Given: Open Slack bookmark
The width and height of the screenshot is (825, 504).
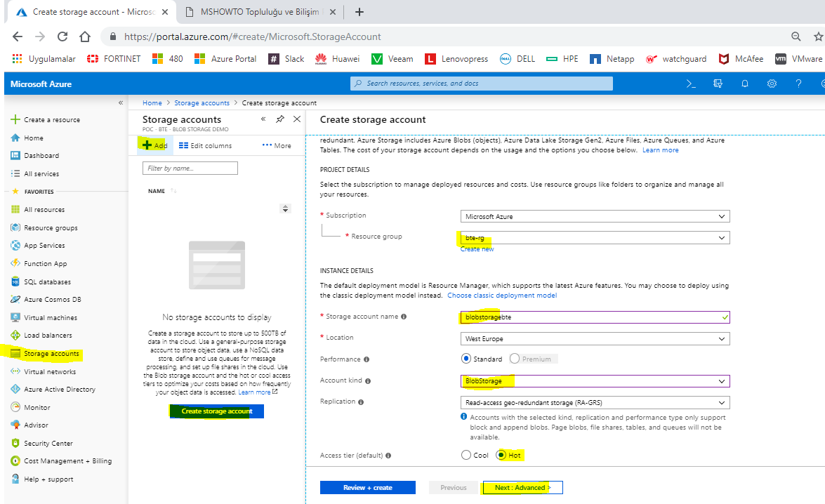Looking at the screenshot, I should coord(286,59).
